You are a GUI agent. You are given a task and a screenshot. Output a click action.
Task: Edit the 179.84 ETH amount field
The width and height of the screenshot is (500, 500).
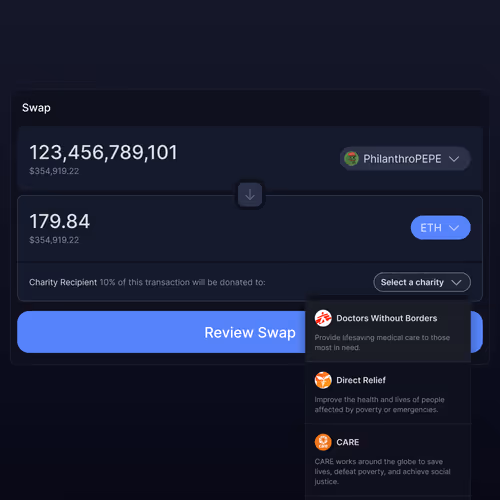point(60,221)
